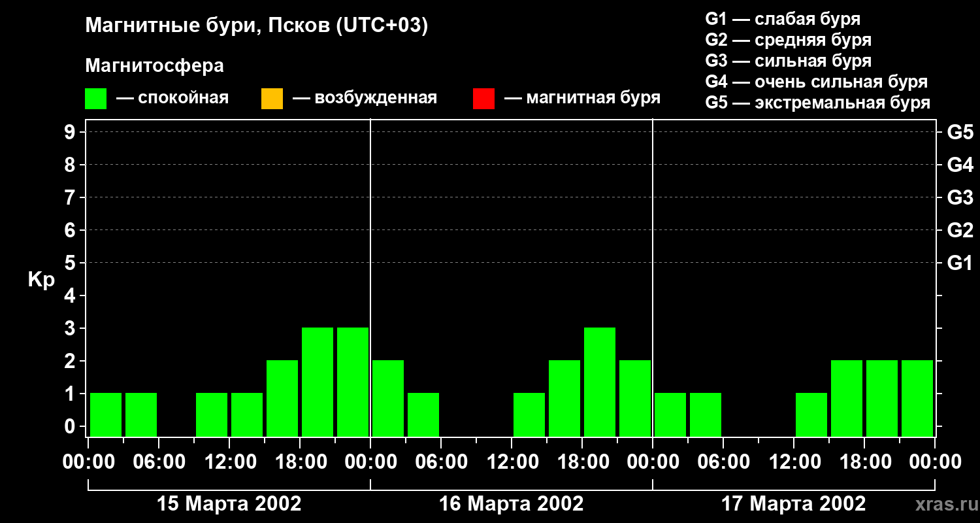This screenshot has height=523, width=980.
Task: Click the '— спокойная' legend label
Action: point(172,98)
